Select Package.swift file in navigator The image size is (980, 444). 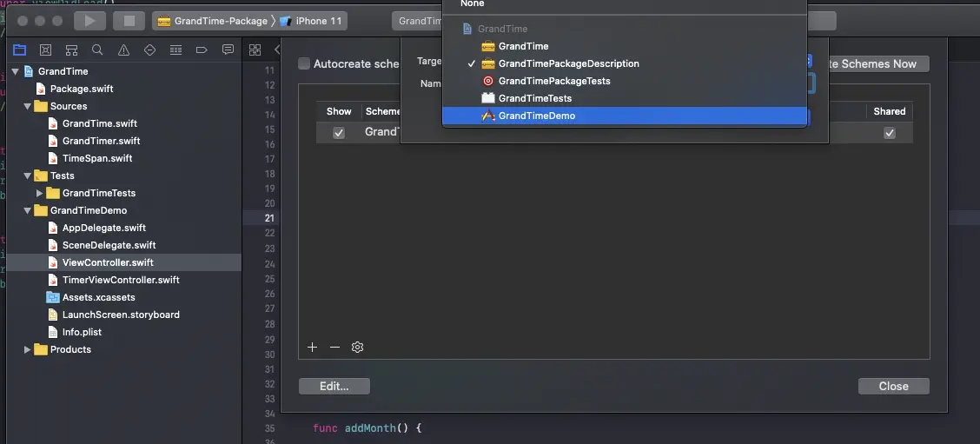[82, 89]
